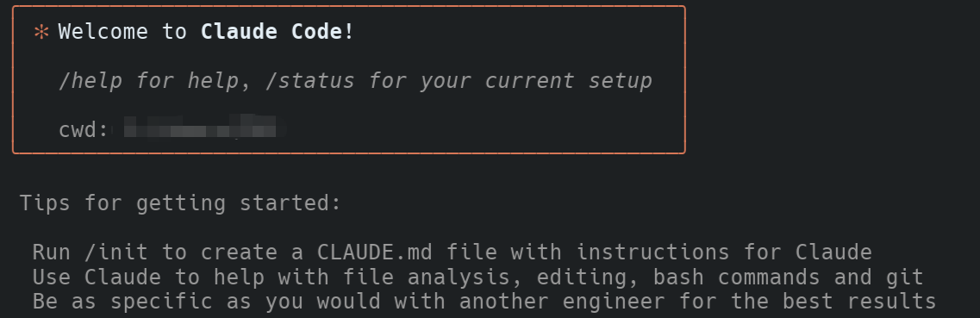Click the blurred working directory path
This screenshot has height=318, width=980.
click(200, 127)
